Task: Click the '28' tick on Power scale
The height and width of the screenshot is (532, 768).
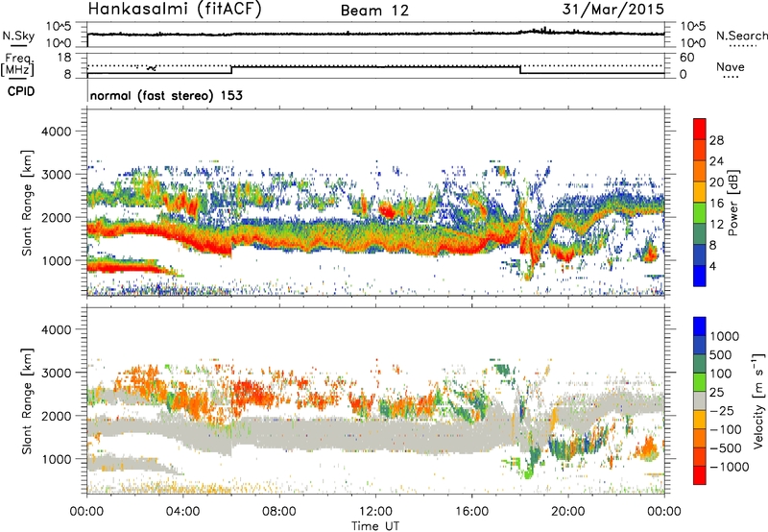Action: click(x=716, y=140)
